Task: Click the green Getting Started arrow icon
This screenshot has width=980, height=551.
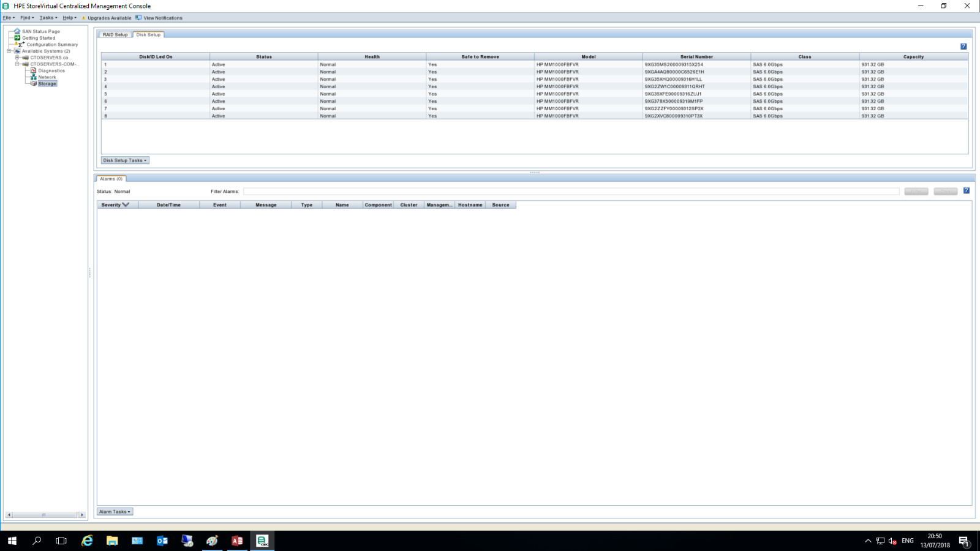Action: click(17, 38)
